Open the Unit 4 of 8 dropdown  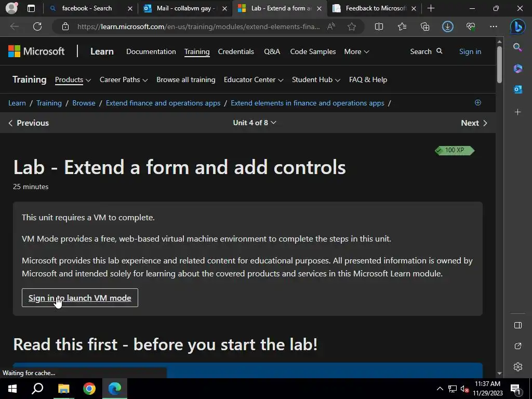coord(255,123)
